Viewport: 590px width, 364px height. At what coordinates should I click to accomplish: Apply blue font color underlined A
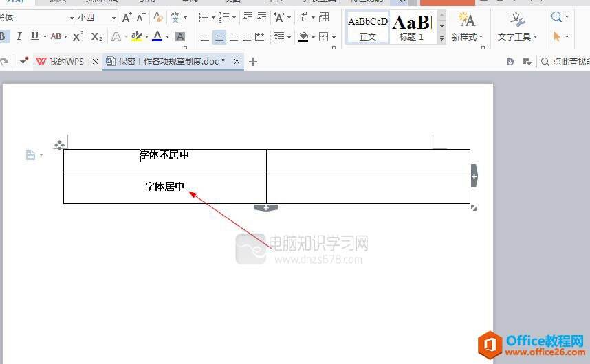click(157, 36)
